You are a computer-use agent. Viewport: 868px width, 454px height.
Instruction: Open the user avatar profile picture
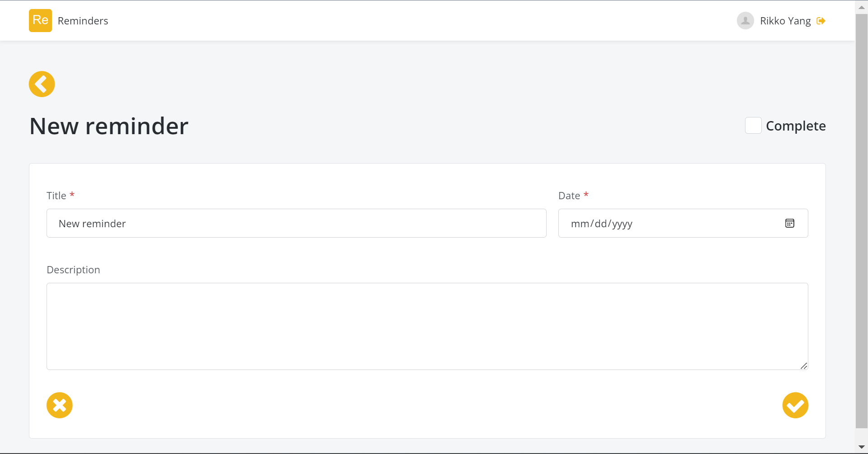(745, 21)
